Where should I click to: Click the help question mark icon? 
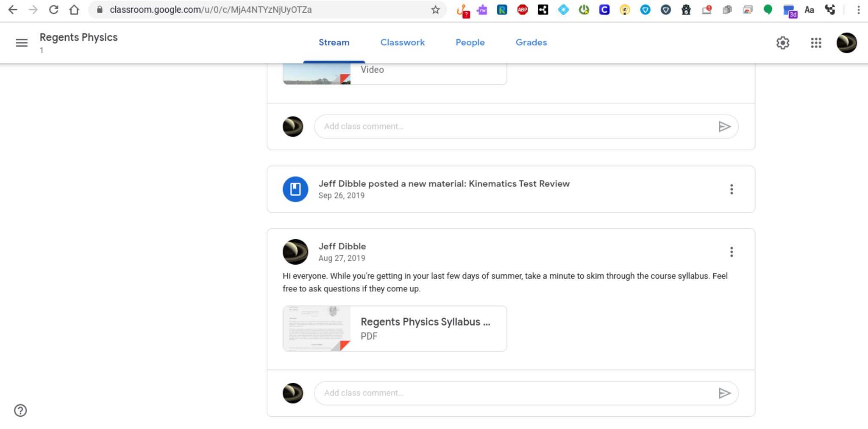click(x=20, y=410)
